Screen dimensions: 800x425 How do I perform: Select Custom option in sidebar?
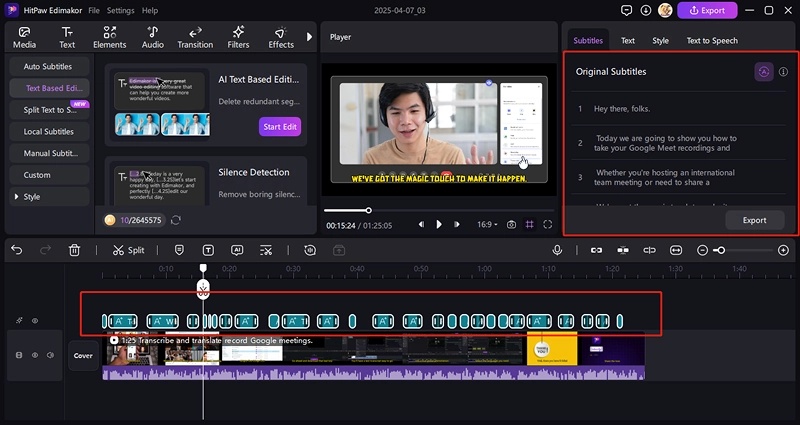[49, 175]
